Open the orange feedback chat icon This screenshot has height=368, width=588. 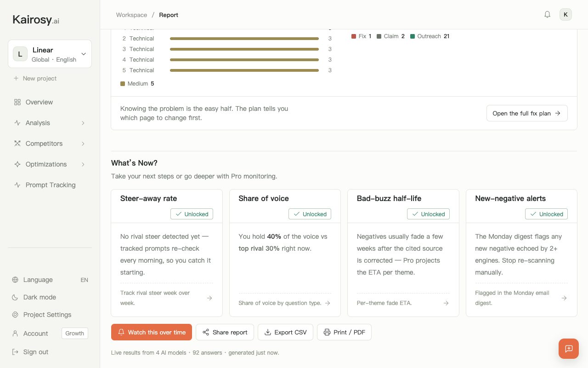click(569, 349)
